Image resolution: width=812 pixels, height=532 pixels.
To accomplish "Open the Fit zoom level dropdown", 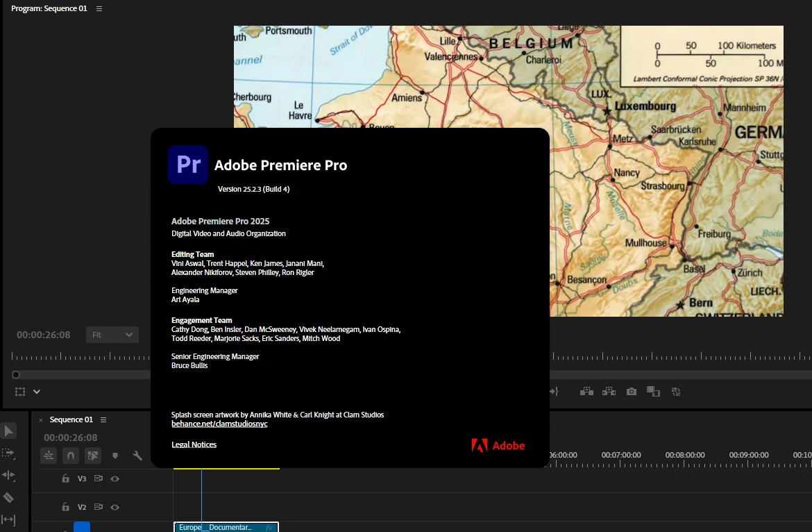I will [x=112, y=335].
